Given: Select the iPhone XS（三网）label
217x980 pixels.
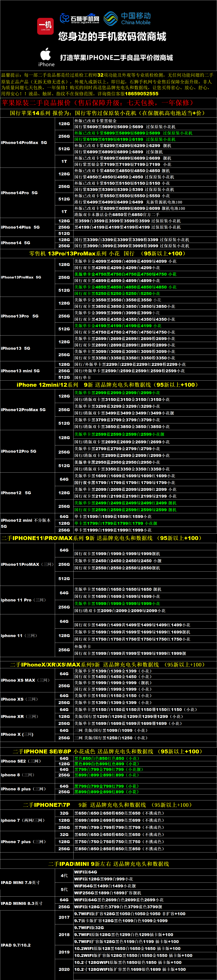Looking at the screenshot, I should click(x=20, y=699).
